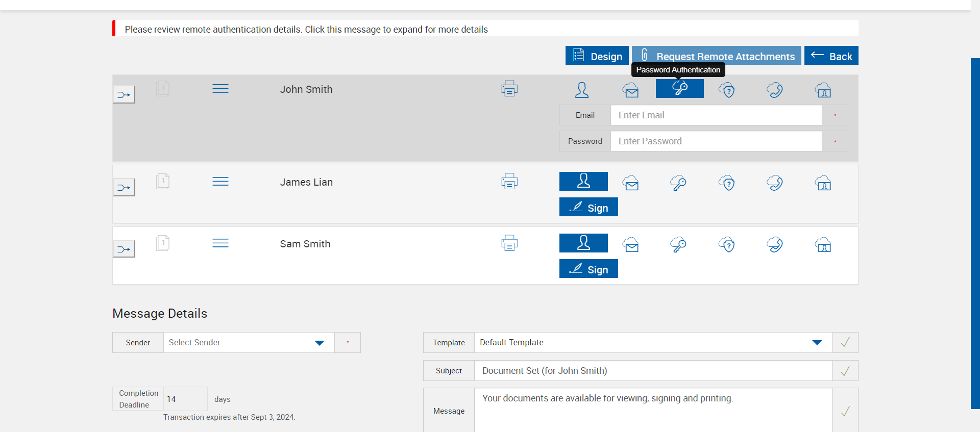Image resolution: width=980 pixels, height=432 pixels.
Task: Toggle highlighted Password Authentication for John Smith
Action: click(x=679, y=88)
